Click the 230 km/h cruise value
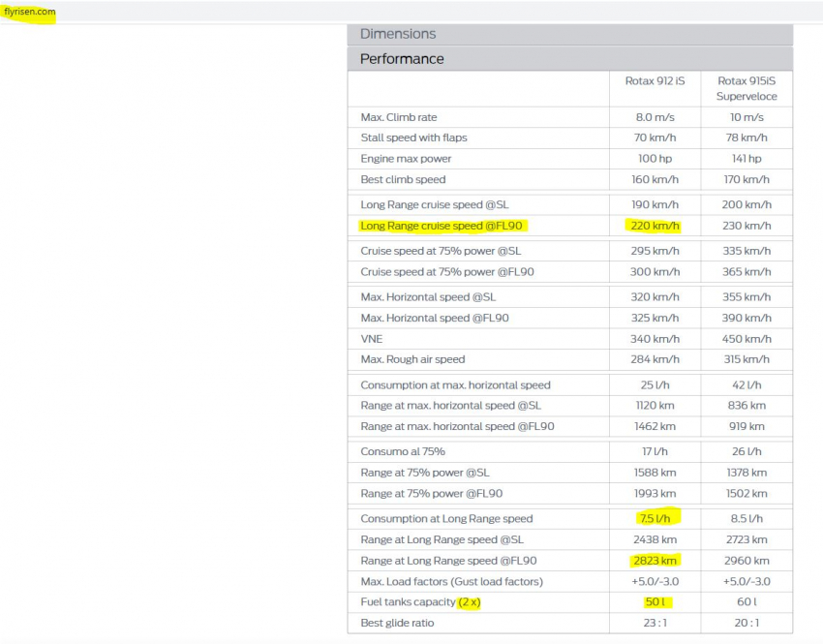Viewport: 823px width, 644px height. pyautogui.click(x=747, y=227)
